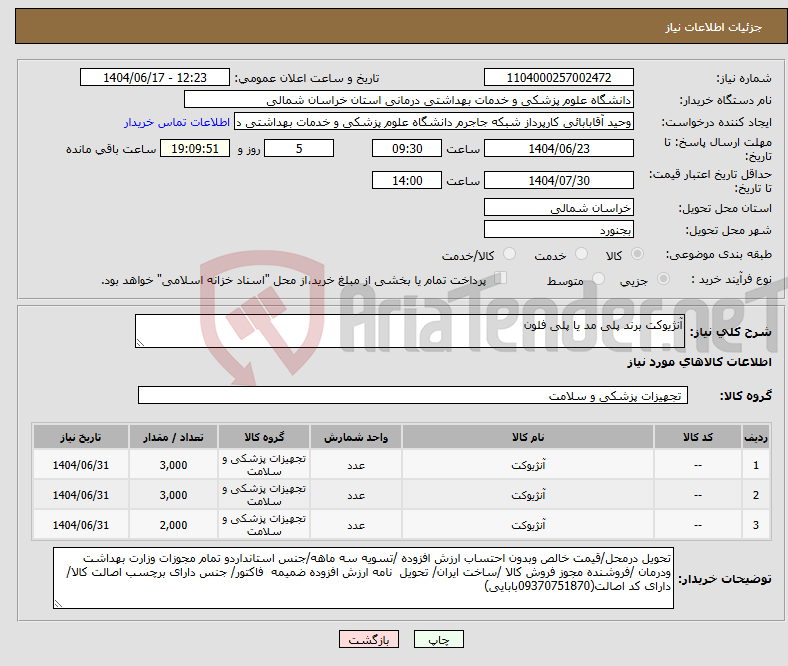Click unit عدد in row 2

pos(356,495)
